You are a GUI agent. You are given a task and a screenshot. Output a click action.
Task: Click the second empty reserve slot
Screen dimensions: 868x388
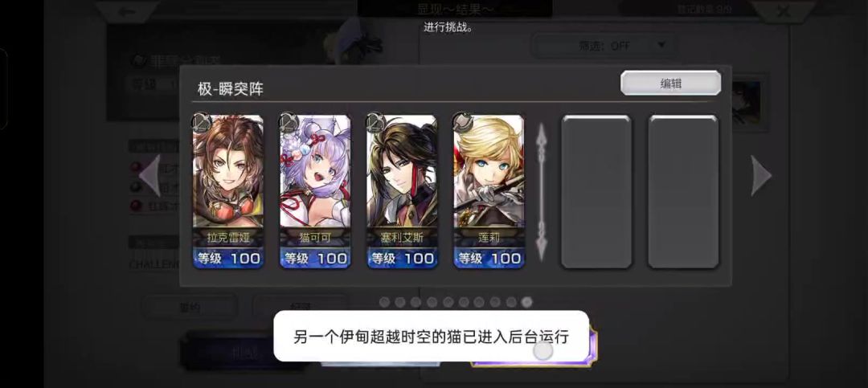click(x=683, y=191)
